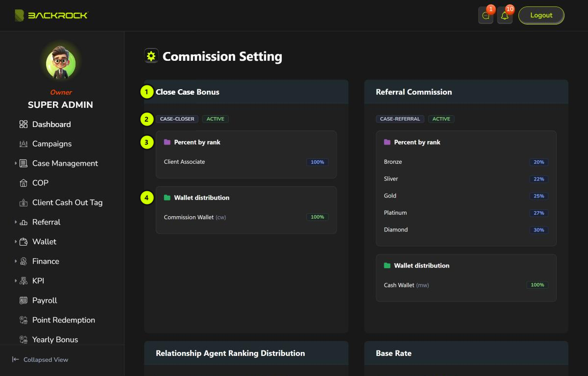588x376 pixels.
Task: Expand the KPI submenu arrow
Action: [16, 281]
